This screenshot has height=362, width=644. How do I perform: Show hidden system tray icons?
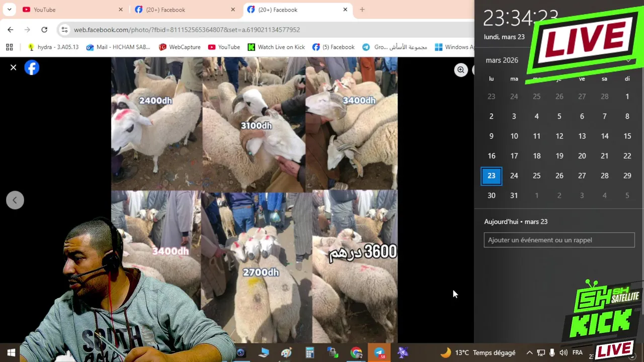point(529,352)
